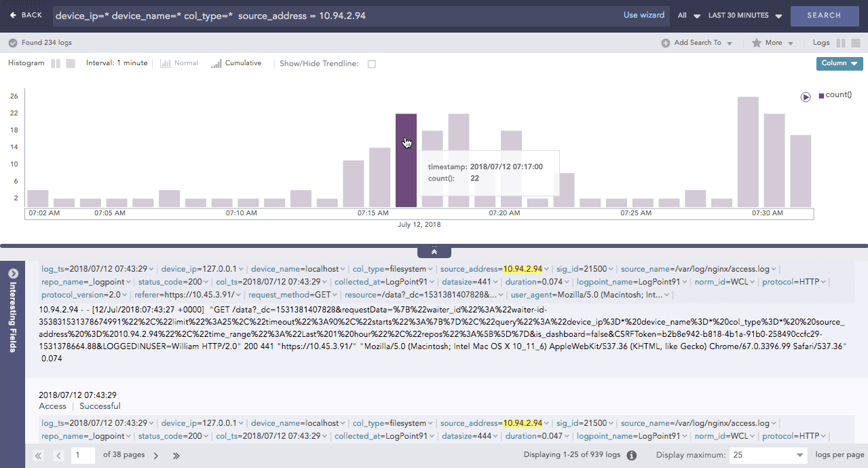This screenshot has width=868, height=468.
Task: Click the SEARCH button
Action: pos(824,15)
